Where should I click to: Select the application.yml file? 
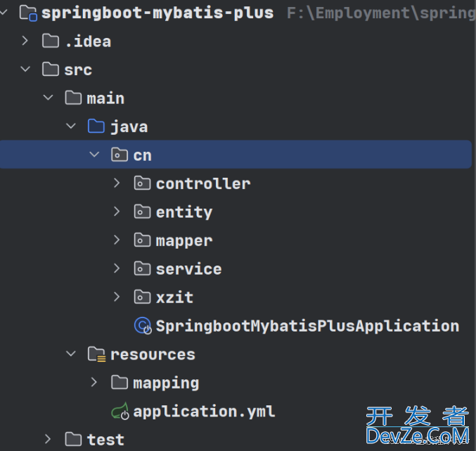pos(204,412)
